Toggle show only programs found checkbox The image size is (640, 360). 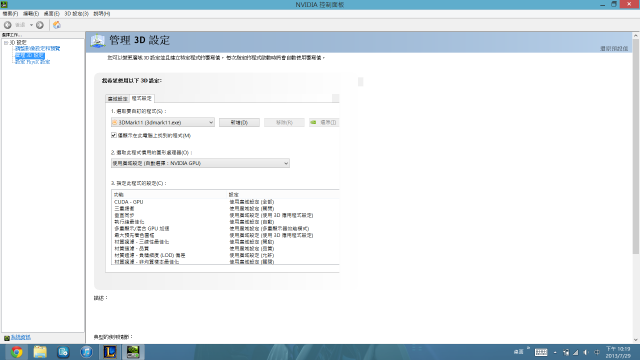pyautogui.click(x=114, y=135)
